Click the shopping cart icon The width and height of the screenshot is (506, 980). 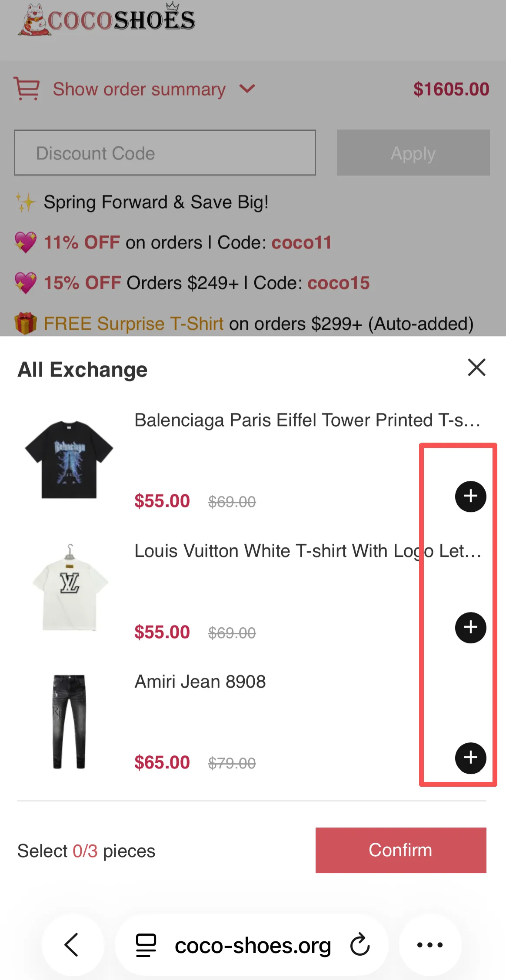tap(27, 89)
